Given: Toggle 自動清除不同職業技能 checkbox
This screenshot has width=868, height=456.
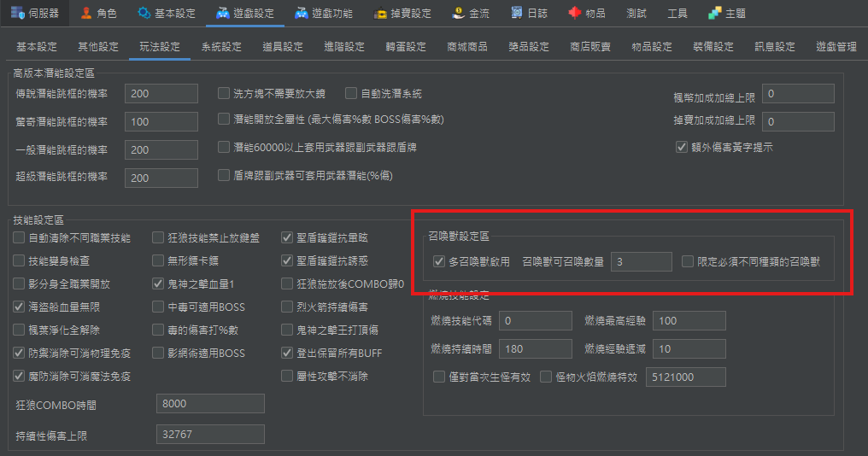Looking at the screenshot, I should coord(19,238).
